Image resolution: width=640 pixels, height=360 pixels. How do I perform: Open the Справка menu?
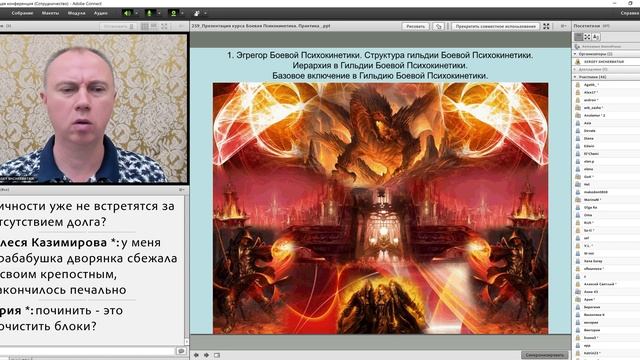pyautogui.click(x=630, y=13)
